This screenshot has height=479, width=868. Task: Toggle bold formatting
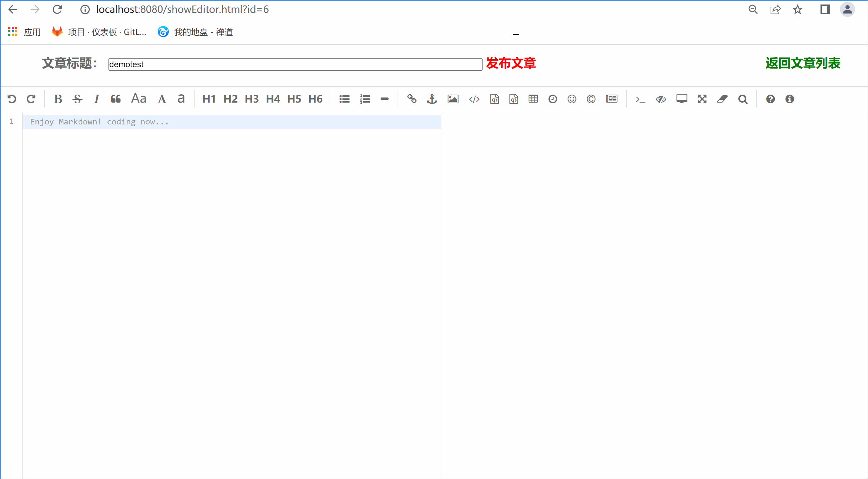[x=58, y=99]
